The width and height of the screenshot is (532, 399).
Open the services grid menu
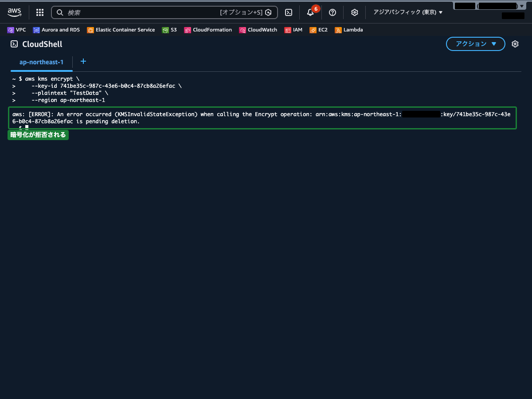[x=40, y=12]
